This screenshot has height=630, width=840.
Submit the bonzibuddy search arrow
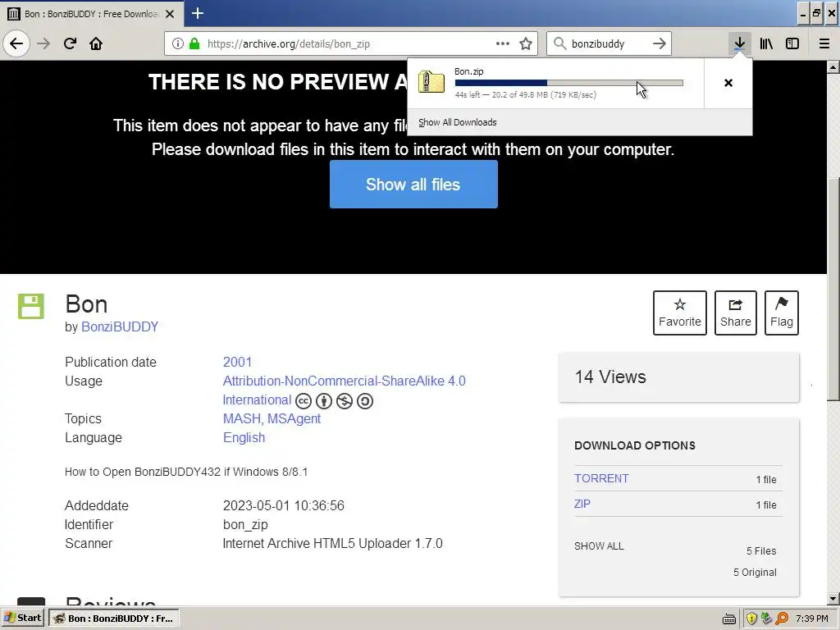click(660, 44)
